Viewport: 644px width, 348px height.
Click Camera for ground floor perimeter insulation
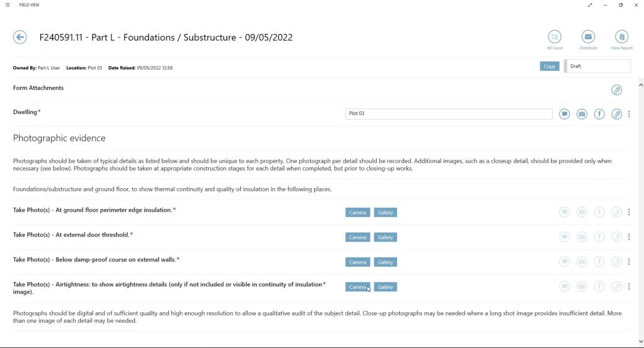coord(357,213)
